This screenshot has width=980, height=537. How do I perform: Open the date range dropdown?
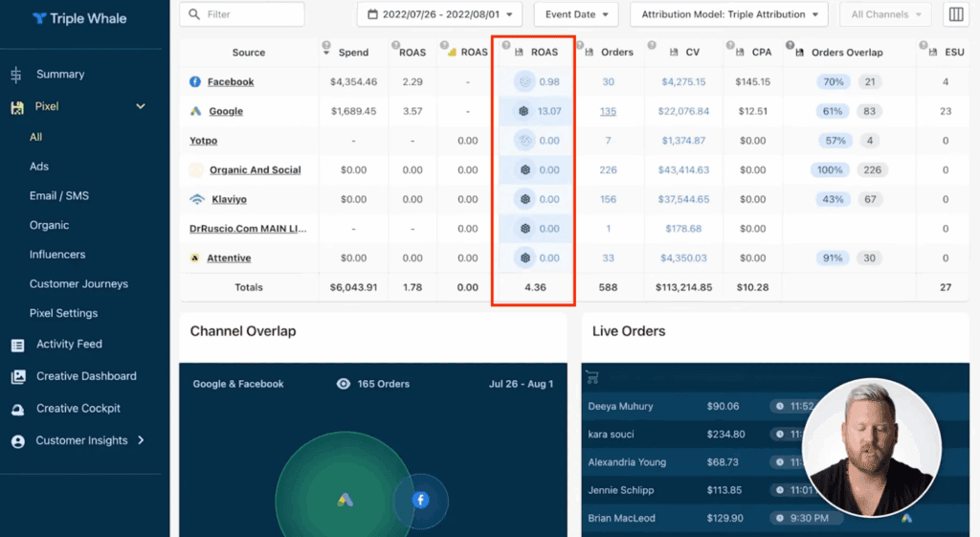(x=439, y=14)
